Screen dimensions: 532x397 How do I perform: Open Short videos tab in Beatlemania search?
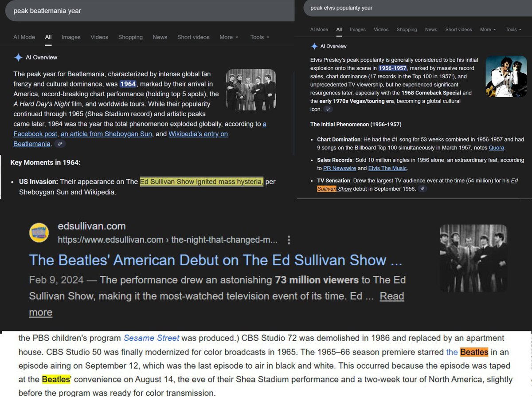tap(193, 37)
